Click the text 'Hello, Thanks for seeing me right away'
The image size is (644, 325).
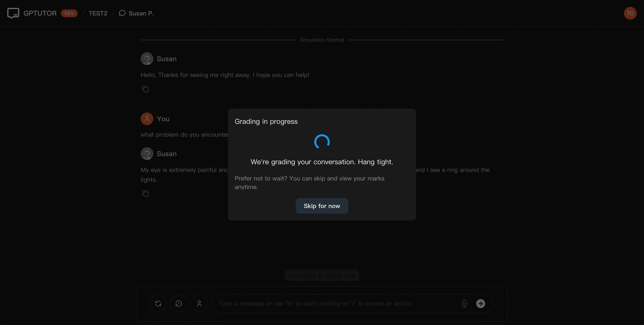pyautogui.click(x=195, y=75)
